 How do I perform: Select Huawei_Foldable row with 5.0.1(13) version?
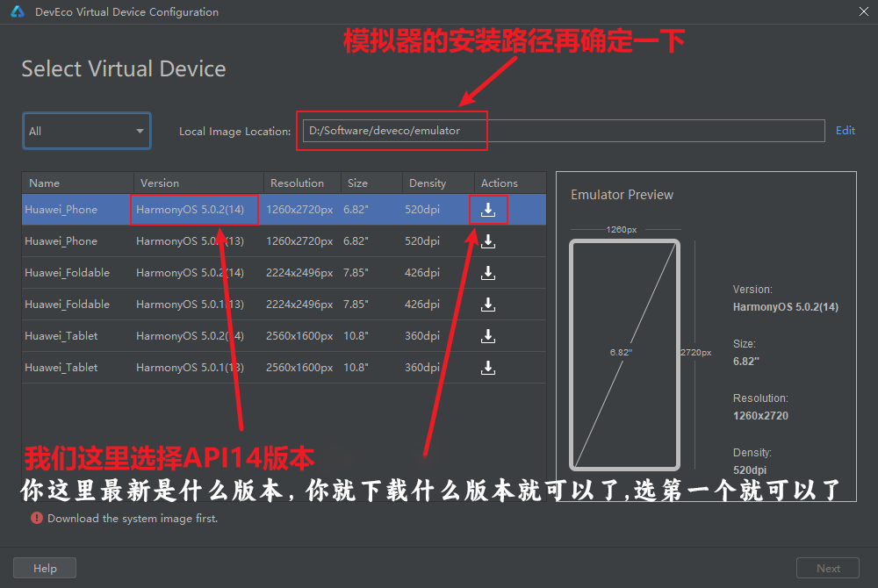coord(284,305)
